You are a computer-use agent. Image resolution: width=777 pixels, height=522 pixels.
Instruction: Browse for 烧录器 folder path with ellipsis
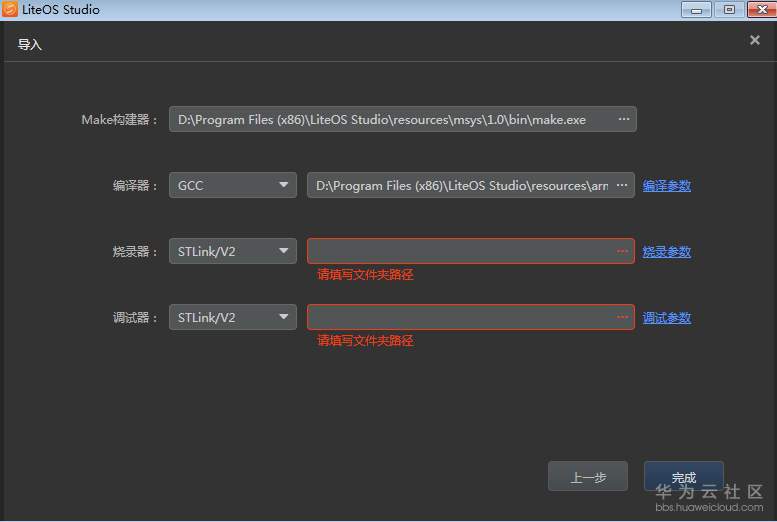pyautogui.click(x=622, y=251)
